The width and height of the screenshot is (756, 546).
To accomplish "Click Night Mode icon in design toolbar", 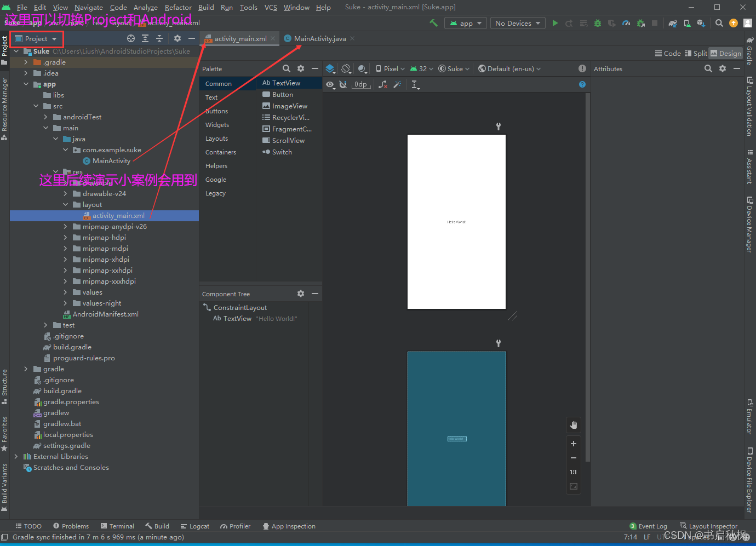I will click(x=362, y=68).
